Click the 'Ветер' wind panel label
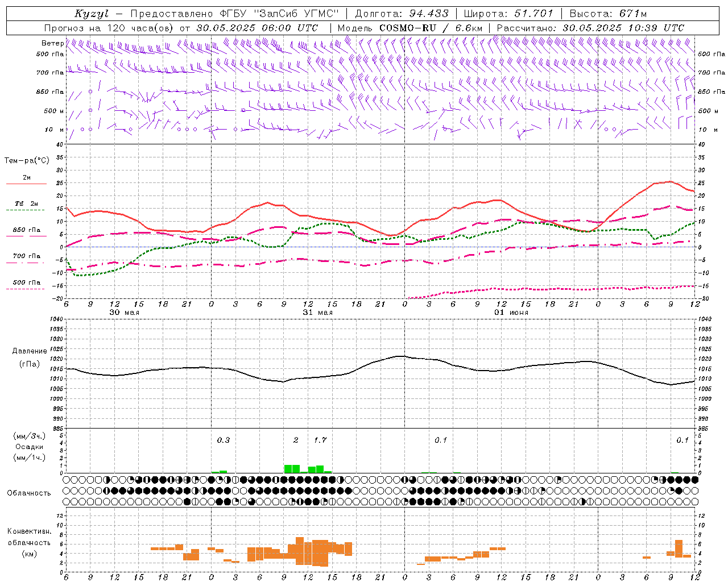The width and height of the screenshot is (728, 582). coord(52,43)
